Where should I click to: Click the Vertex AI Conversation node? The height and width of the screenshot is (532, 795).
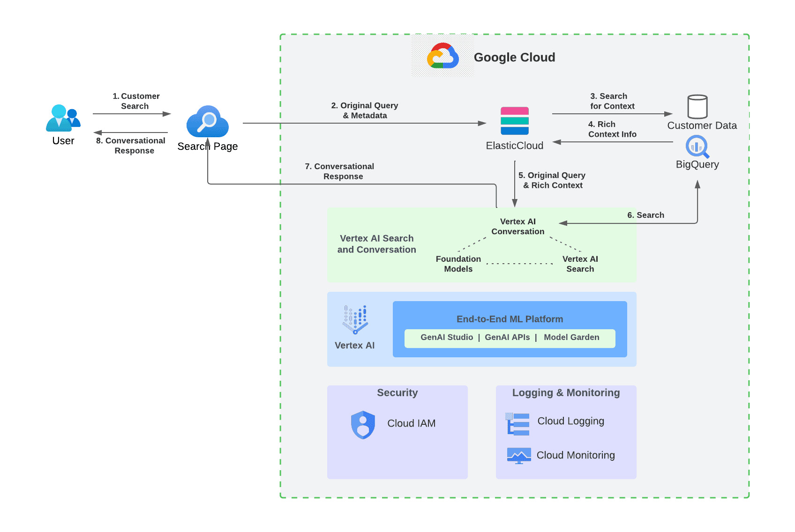(517, 227)
